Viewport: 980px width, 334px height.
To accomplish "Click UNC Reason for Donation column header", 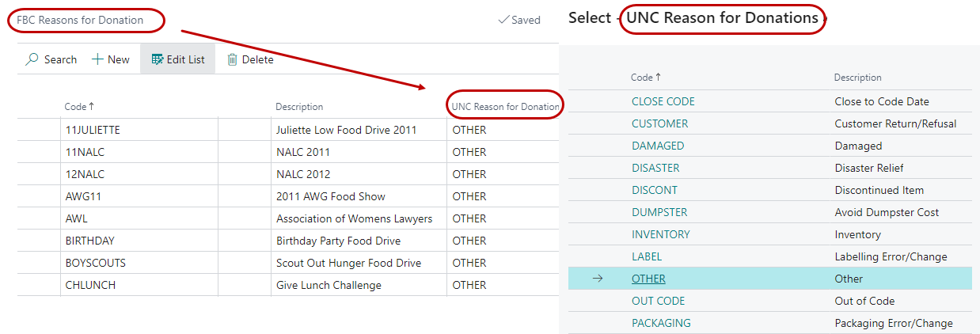I will tap(505, 107).
